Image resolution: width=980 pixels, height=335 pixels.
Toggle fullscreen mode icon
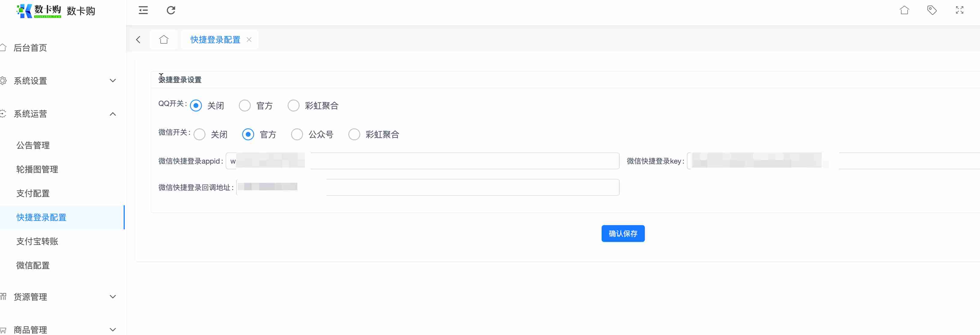point(960,10)
